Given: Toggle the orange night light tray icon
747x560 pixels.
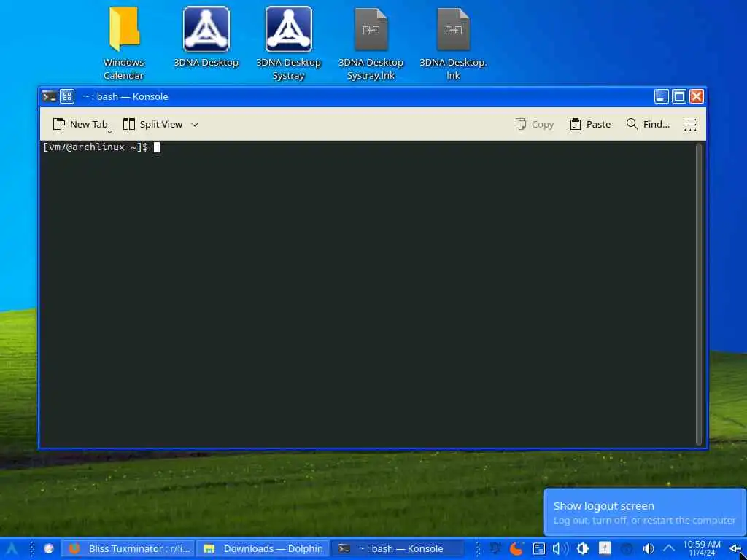Looking at the screenshot, I should point(516,549).
